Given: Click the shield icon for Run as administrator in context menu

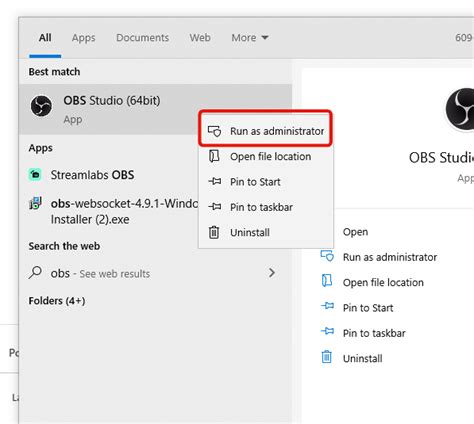Looking at the screenshot, I should tap(214, 131).
